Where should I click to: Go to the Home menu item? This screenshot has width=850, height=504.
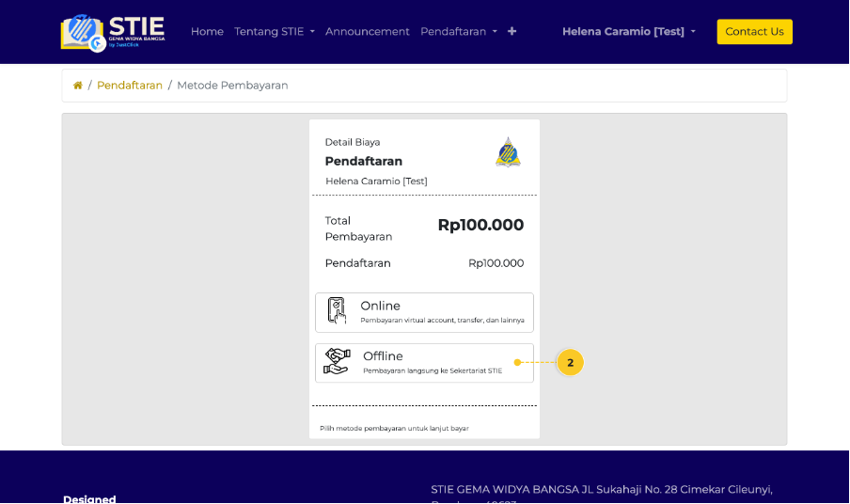pyautogui.click(x=207, y=31)
